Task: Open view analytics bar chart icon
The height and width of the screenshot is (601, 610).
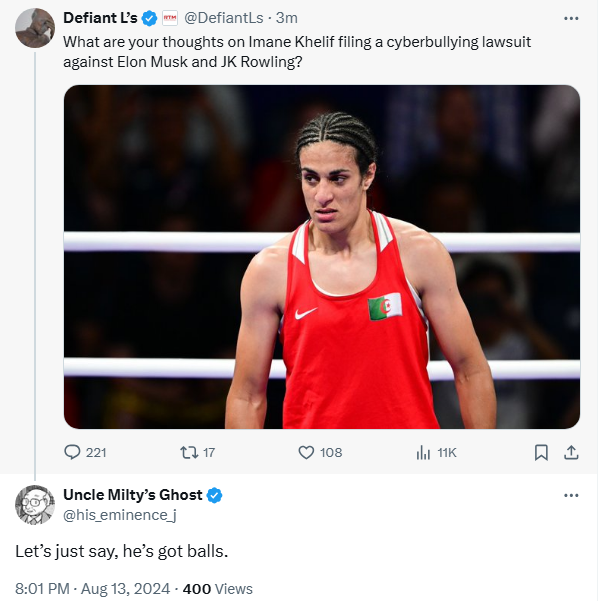Action: click(423, 452)
